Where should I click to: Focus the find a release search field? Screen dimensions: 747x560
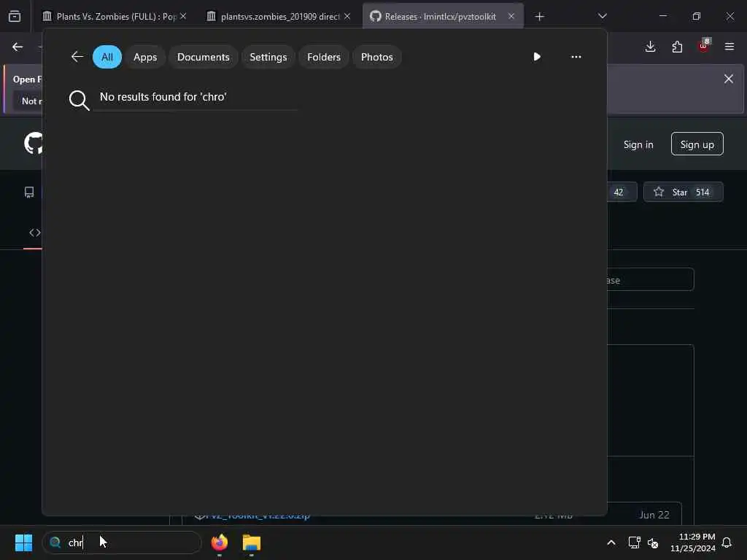[x=650, y=279]
